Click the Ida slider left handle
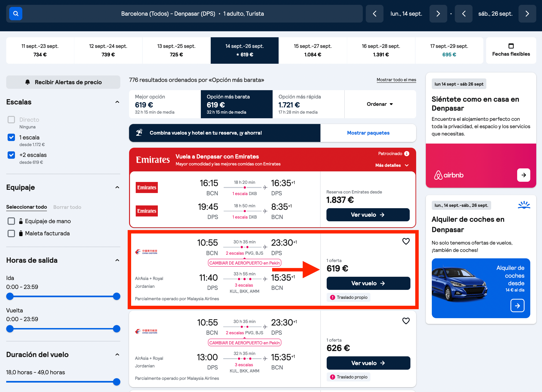Viewport: 542px width, 392px height. (x=10, y=296)
